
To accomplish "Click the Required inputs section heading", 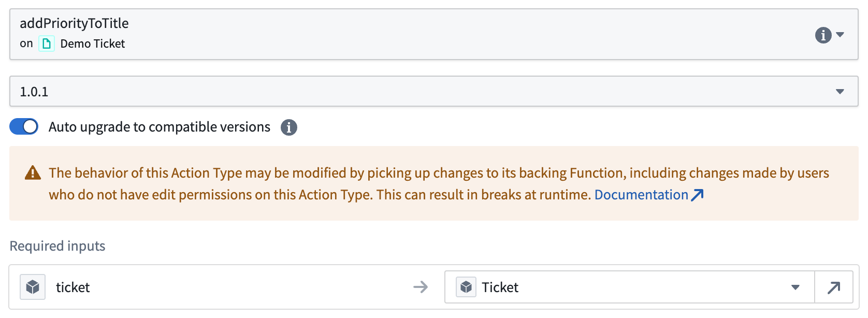I will [x=57, y=246].
